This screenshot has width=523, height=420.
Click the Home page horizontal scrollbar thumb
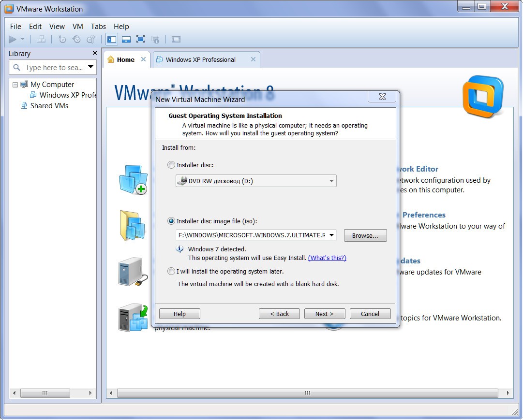coord(308,393)
